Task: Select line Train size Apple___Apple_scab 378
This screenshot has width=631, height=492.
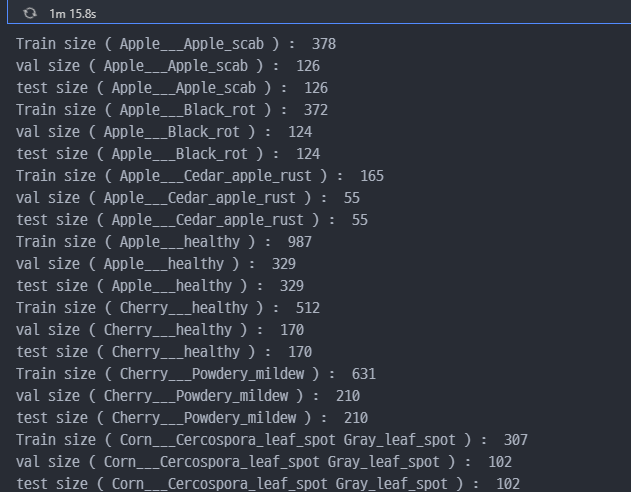Action: [176, 44]
